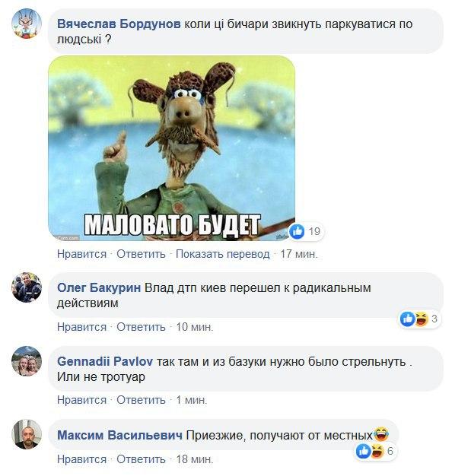Open the Маловато будет meme image

click(171, 148)
